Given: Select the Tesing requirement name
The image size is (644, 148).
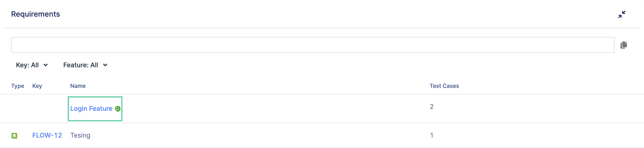Looking at the screenshot, I should 80,135.
